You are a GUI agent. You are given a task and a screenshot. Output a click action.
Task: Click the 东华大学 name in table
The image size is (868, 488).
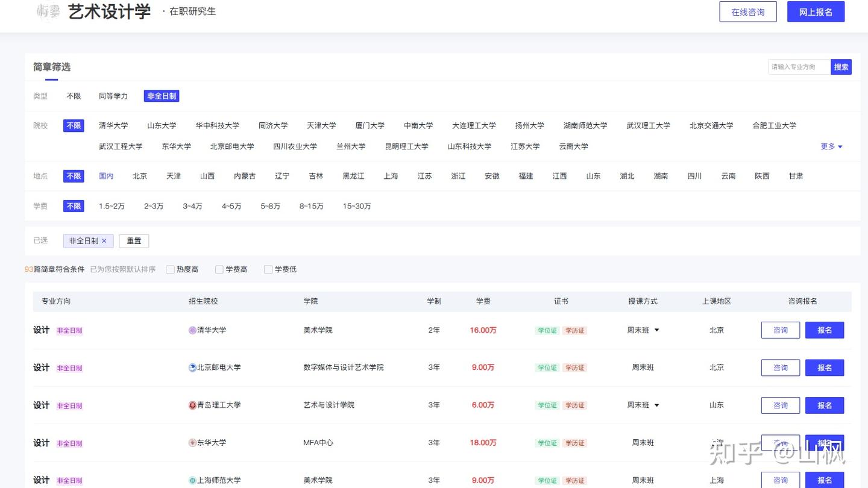click(212, 443)
